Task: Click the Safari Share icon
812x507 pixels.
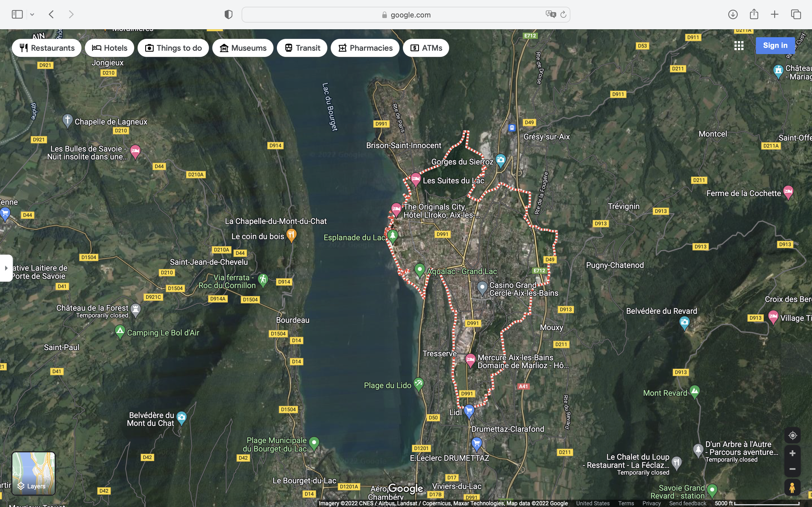Action: [x=754, y=14]
